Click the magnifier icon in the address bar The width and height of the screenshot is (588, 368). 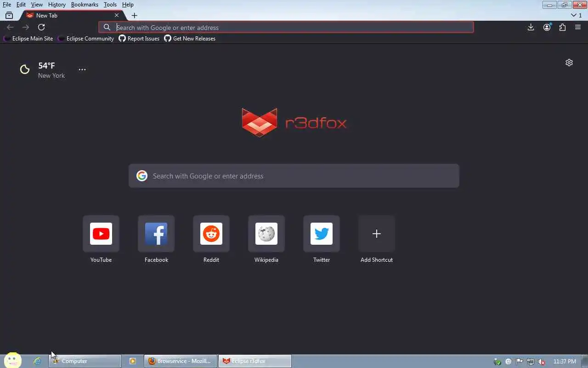pos(107,27)
